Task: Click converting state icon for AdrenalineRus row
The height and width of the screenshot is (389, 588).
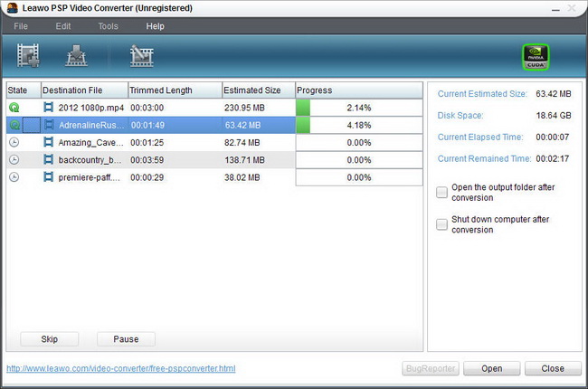Action: (x=14, y=125)
